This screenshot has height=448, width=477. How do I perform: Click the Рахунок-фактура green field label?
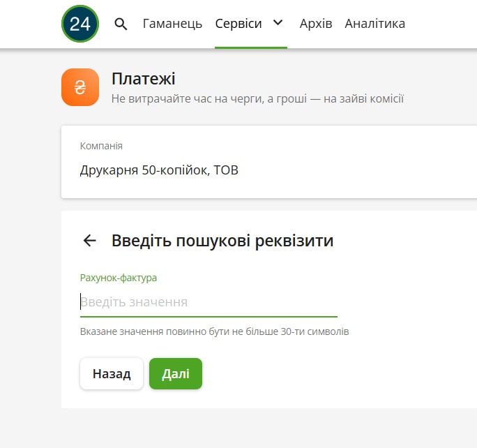coord(119,278)
